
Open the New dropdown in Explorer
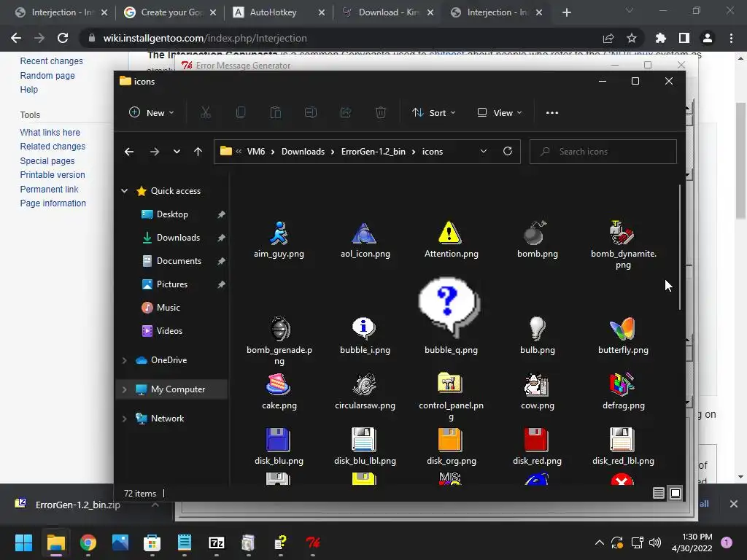[x=152, y=113]
